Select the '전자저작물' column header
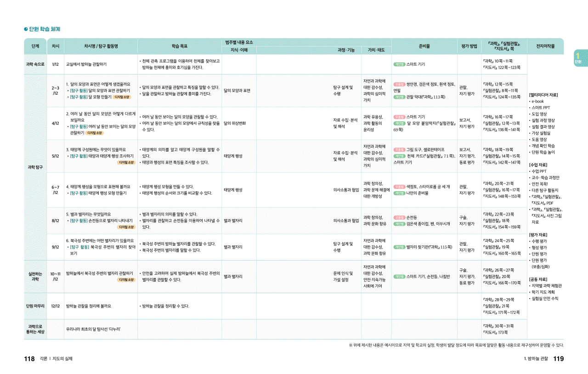The height and width of the screenshot is (374, 588). 545,46
